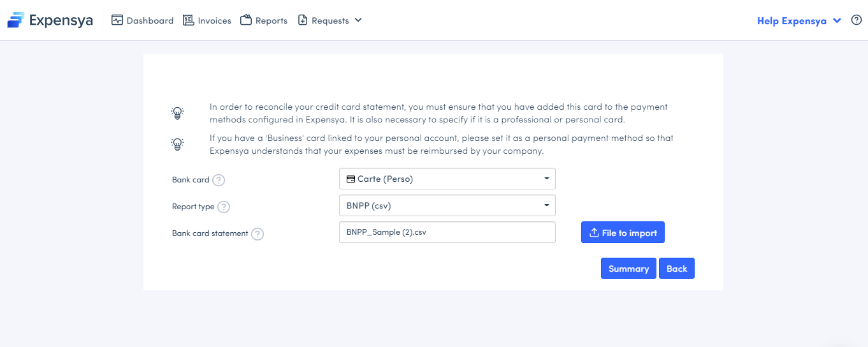Open the Report type dropdown showing BNPP (csv)
868x347 pixels.
click(447, 205)
